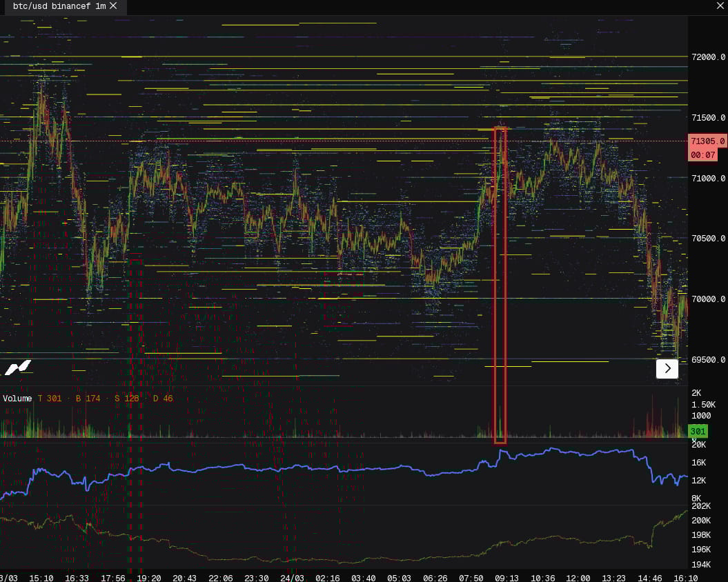Click the D 46 delta value

click(x=163, y=398)
